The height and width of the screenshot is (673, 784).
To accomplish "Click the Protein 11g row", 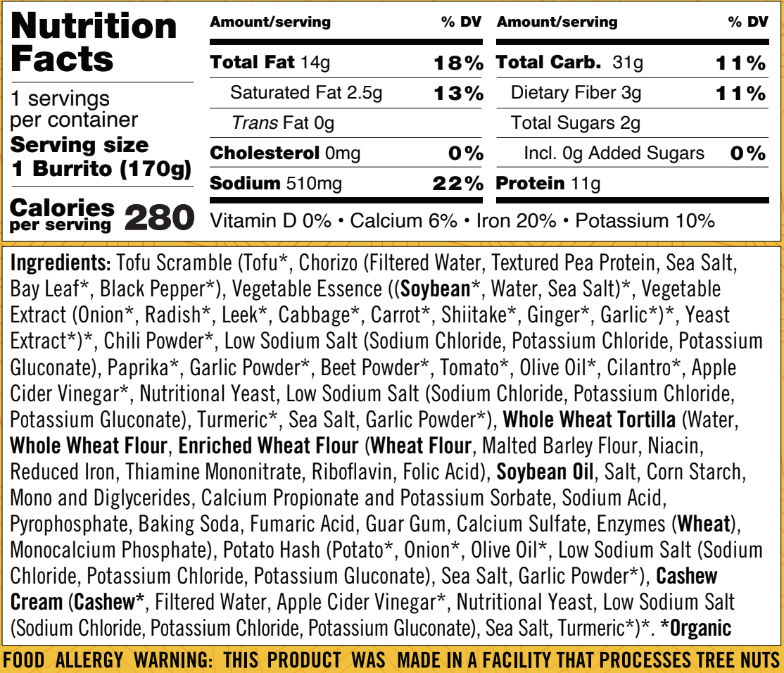I will tap(548, 184).
